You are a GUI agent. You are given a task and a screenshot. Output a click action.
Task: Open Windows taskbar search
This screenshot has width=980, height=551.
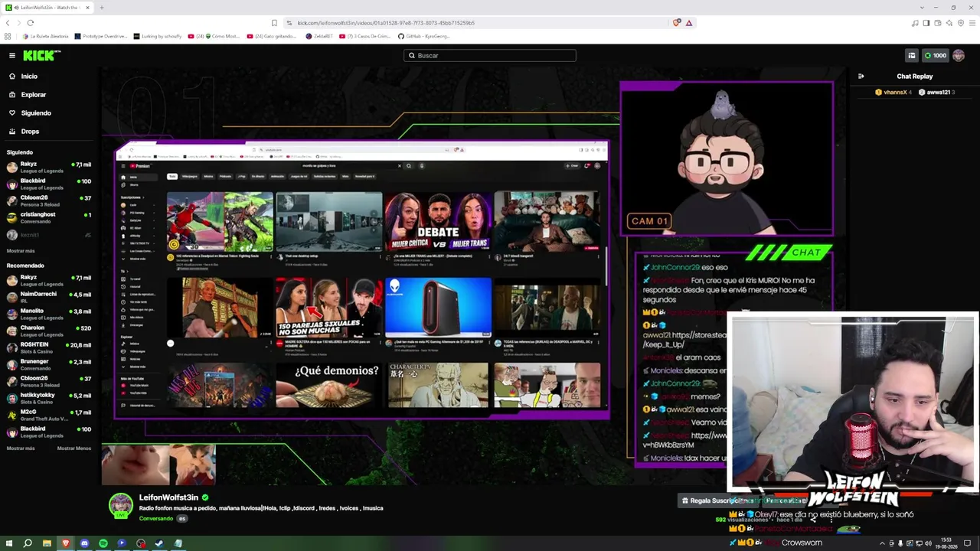(x=28, y=543)
